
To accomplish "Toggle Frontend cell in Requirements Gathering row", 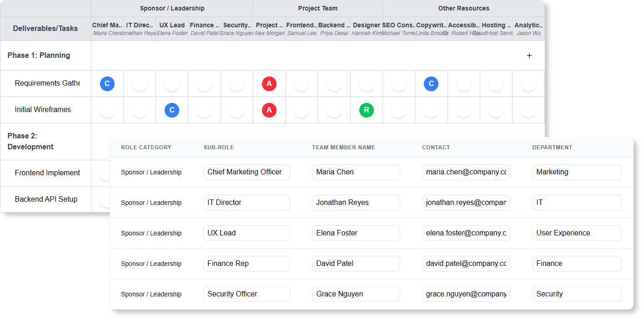I will (x=302, y=83).
